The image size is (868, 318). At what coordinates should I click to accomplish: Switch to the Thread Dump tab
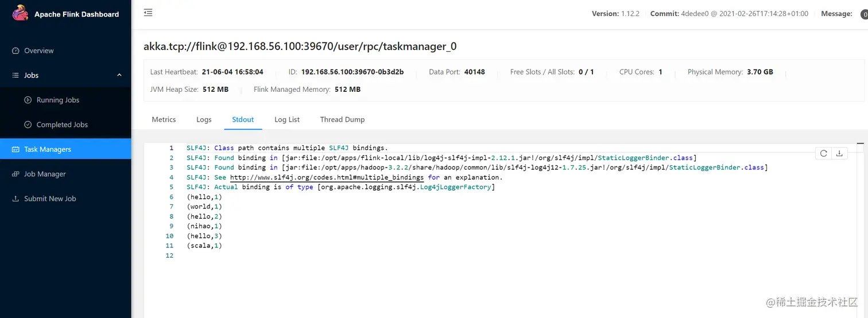tap(342, 119)
